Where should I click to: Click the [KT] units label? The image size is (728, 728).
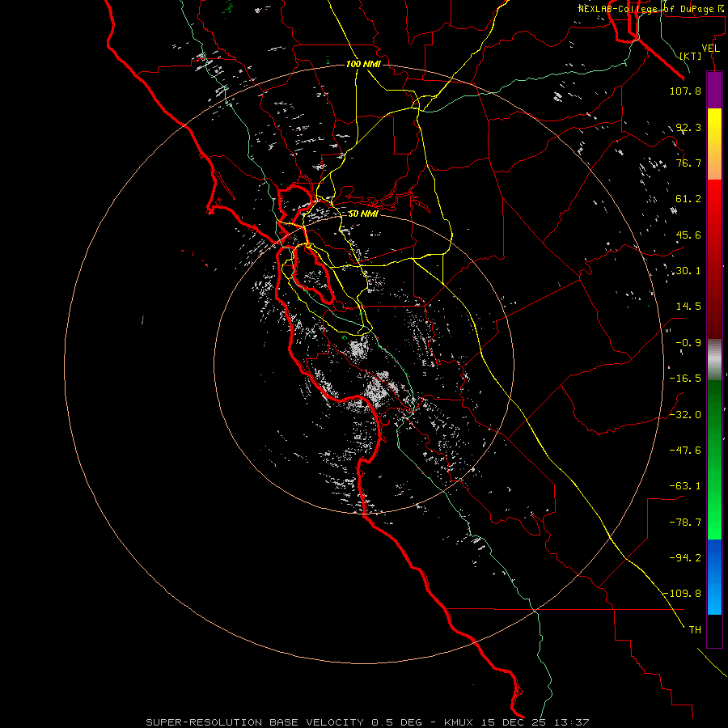coord(691,57)
